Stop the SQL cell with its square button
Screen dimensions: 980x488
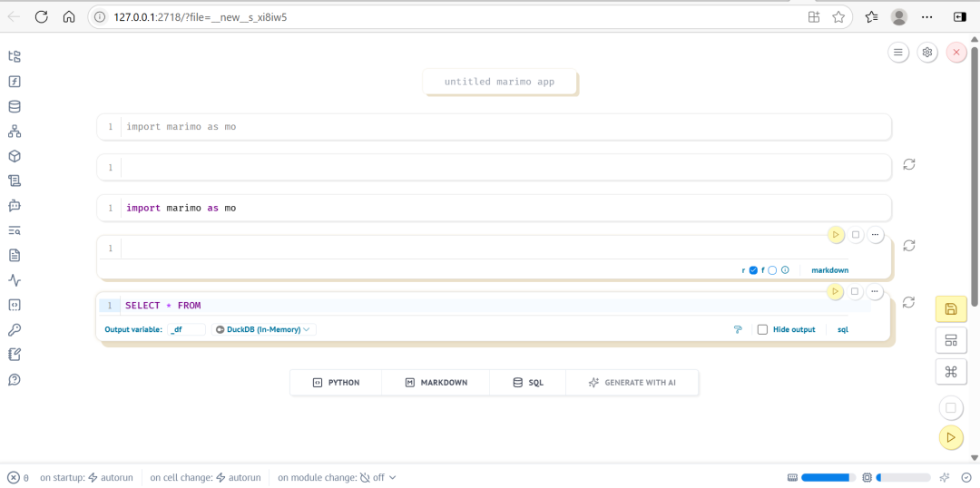pyautogui.click(x=855, y=291)
